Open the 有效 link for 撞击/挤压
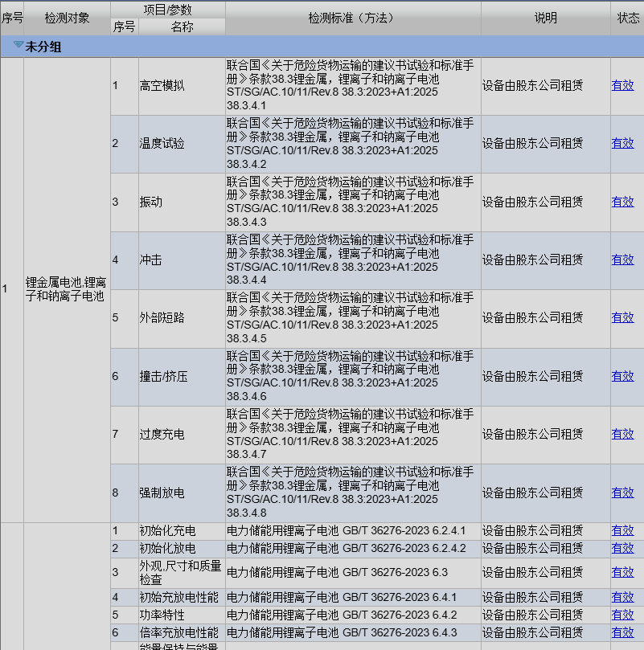644x650 pixels. click(622, 376)
